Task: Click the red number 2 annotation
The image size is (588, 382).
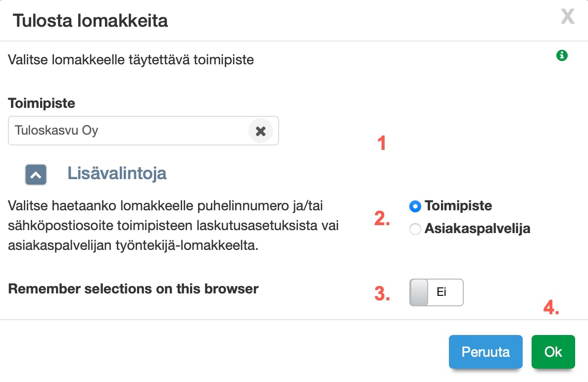Action: coord(382,218)
